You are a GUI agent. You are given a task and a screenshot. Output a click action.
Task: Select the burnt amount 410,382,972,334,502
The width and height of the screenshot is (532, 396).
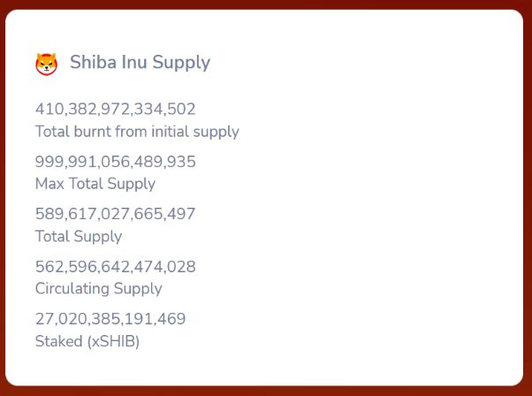click(x=115, y=110)
